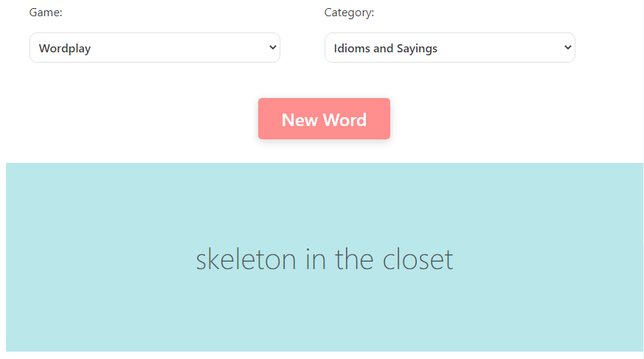Viewport: 644px width, 359px height.
Task: Click the 'Idioms and Sayings' text in Category field
Action: (x=385, y=49)
